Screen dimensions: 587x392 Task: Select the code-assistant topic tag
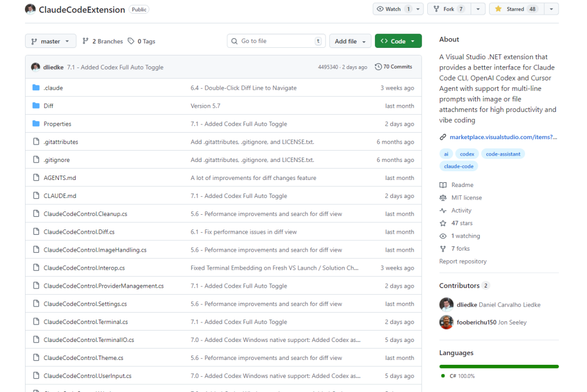point(503,154)
